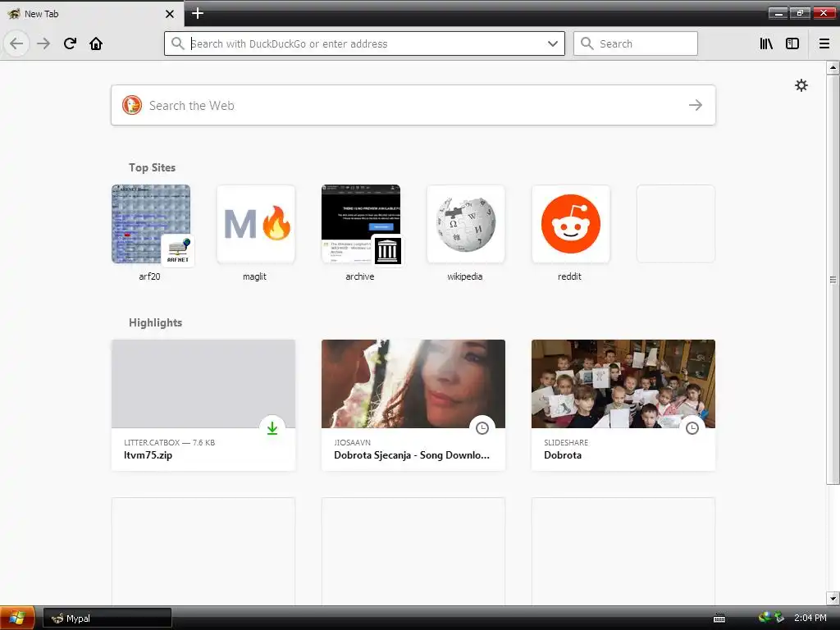
Task: Click history clock icon on JioSaavn card
Action: [482, 428]
